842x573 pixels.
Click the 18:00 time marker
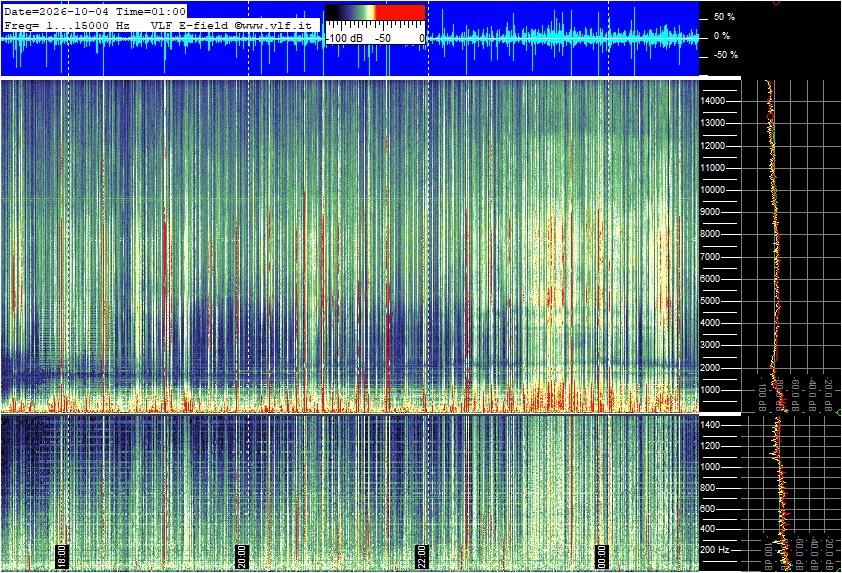(62, 556)
